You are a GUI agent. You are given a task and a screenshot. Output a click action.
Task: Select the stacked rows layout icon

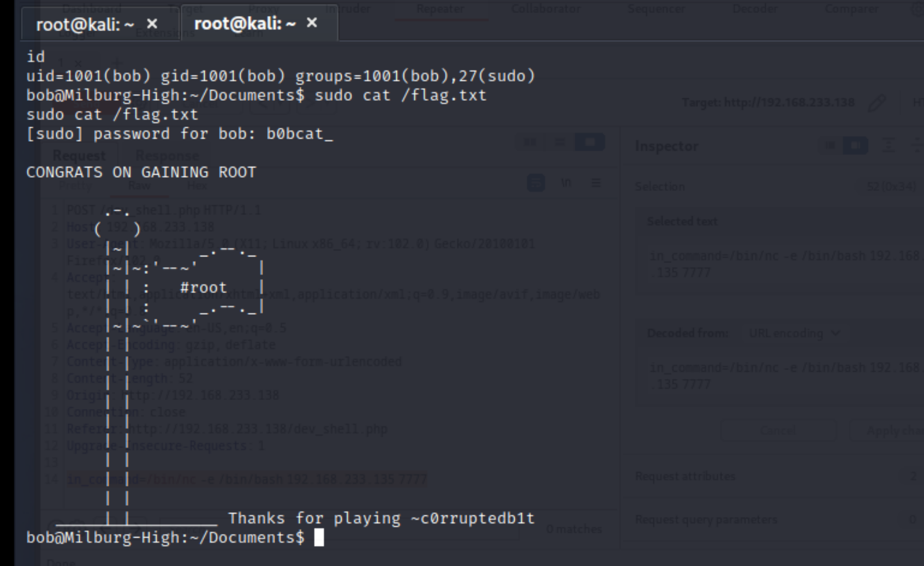(x=560, y=142)
